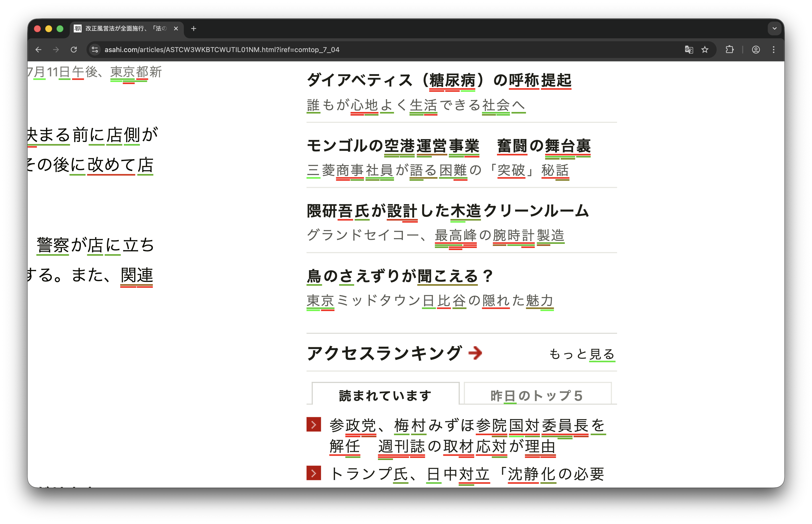Click the browser back arrow

[39, 50]
